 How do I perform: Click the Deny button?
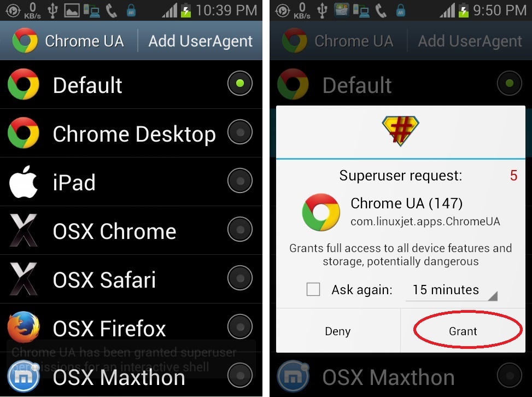(338, 331)
